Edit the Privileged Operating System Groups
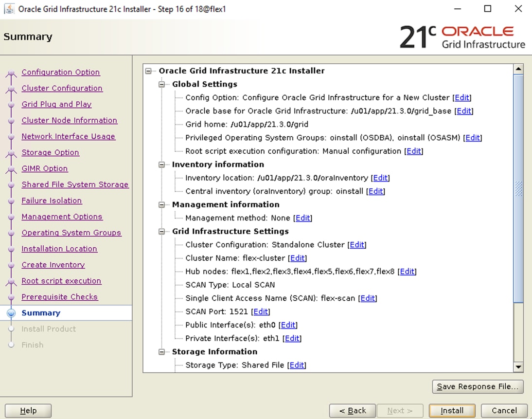Image resolution: width=532 pixels, height=419 pixels. tap(473, 138)
